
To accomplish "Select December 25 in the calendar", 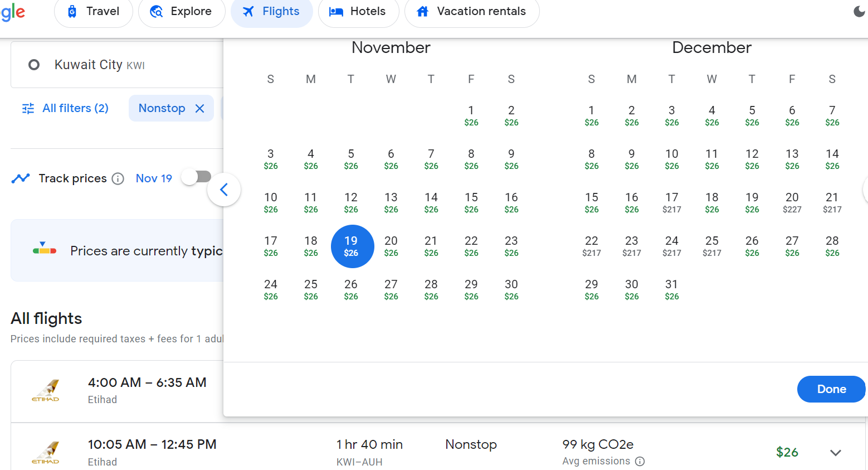I will 711,246.
